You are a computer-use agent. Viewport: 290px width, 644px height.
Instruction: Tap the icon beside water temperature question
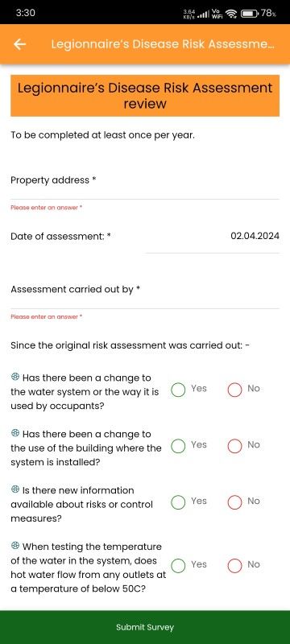15,546
